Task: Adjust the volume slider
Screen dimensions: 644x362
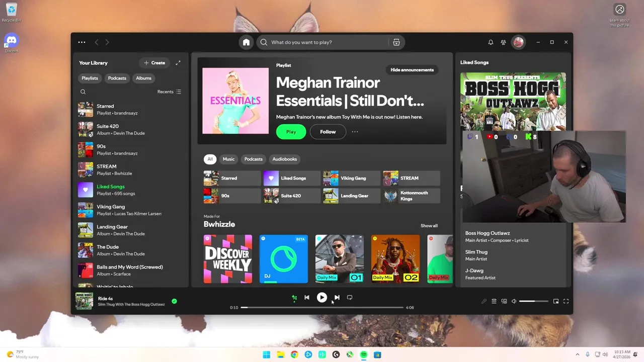Action: point(533,301)
